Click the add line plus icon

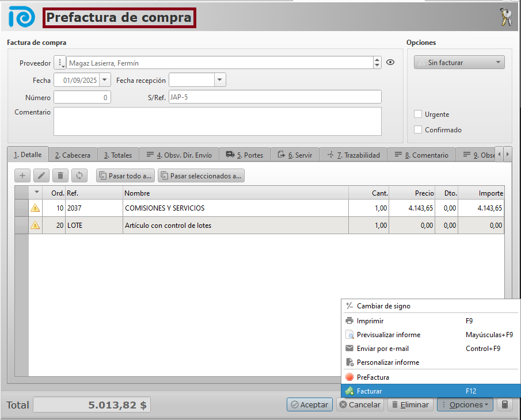click(22, 175)
